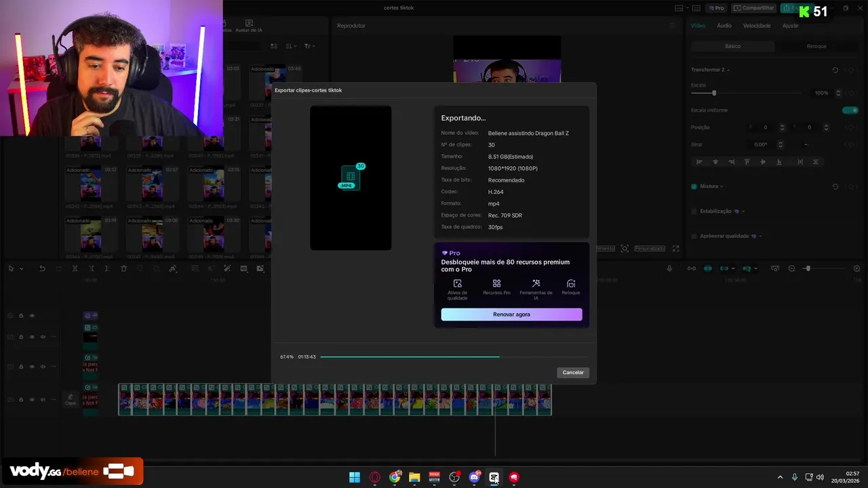Select the cursor selection tool
This screenshot has width=868, height=488.
(x=12, y=269)
